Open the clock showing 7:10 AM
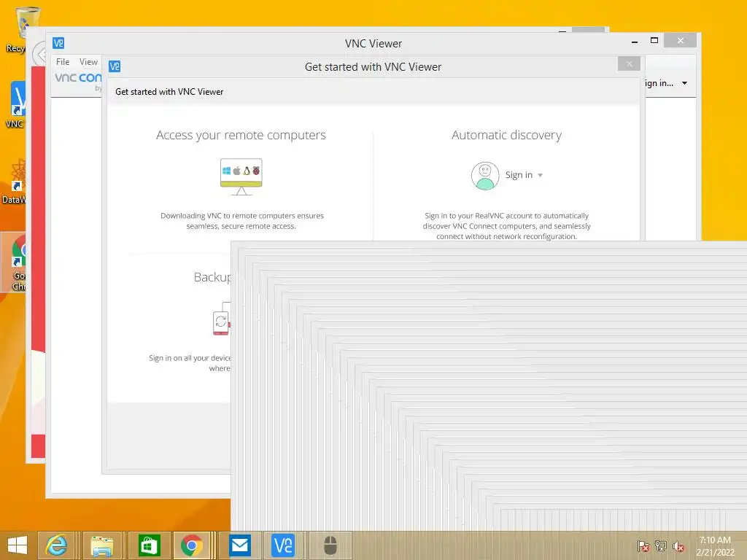 (715, 546)
